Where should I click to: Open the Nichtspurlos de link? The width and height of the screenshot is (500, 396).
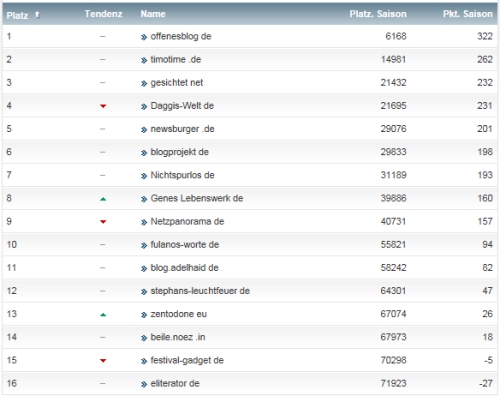tap(182, 175)
